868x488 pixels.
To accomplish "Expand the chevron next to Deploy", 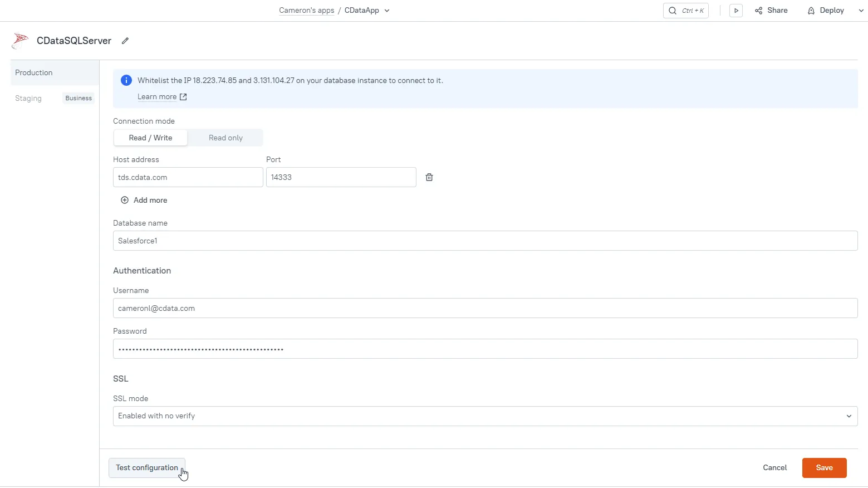I will click(861, 11).
